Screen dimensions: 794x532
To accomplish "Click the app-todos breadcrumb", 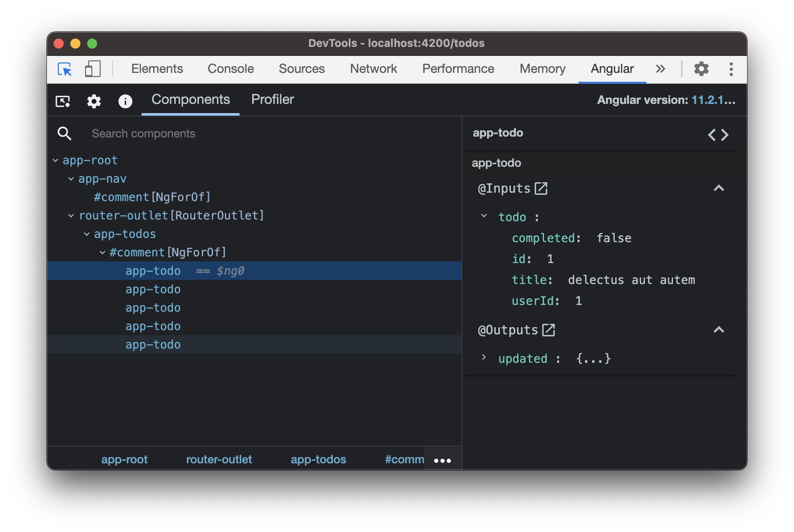I will point(318,460).
